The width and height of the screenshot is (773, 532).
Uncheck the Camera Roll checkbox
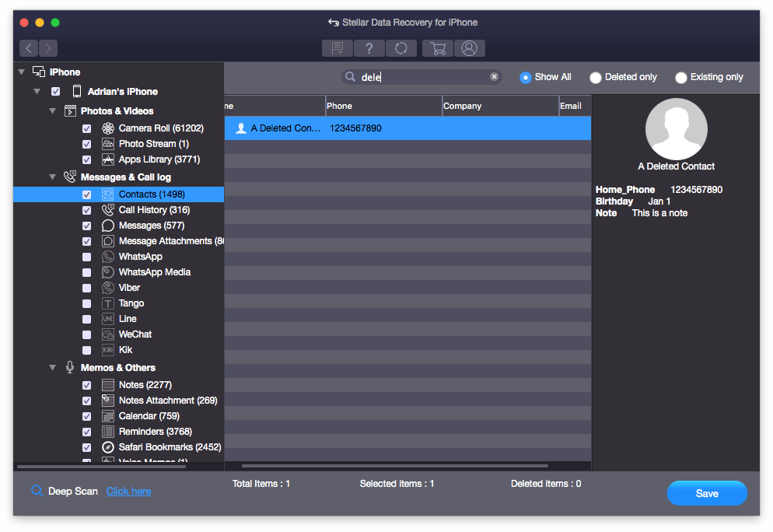coord(87,128)
